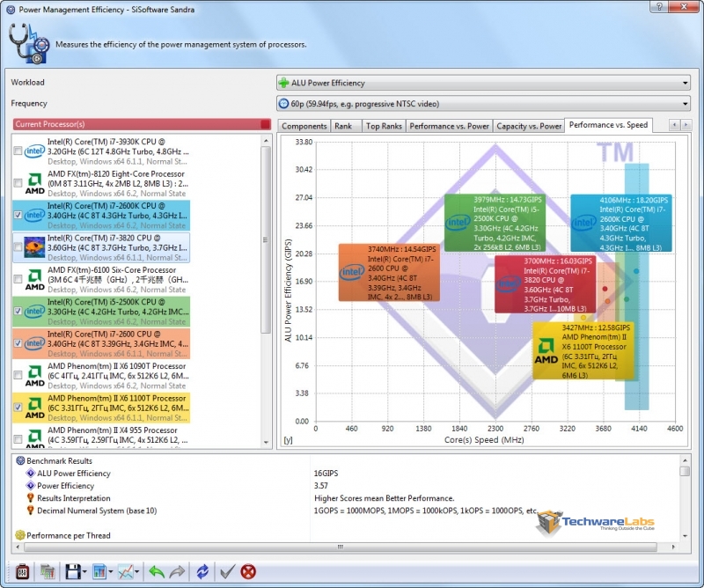704x588 pixels.
Task: Click the [y] axis toggle below the chart
Action: point(288,440)
